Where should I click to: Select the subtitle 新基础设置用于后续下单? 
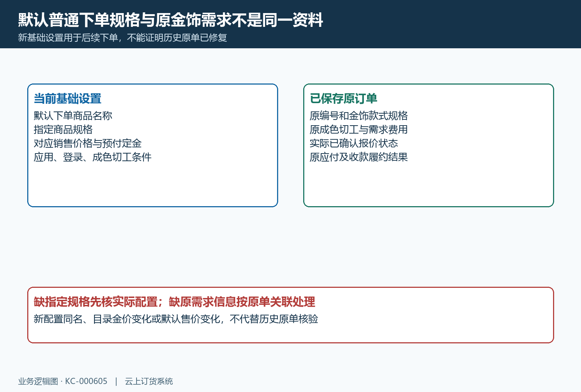68,38
